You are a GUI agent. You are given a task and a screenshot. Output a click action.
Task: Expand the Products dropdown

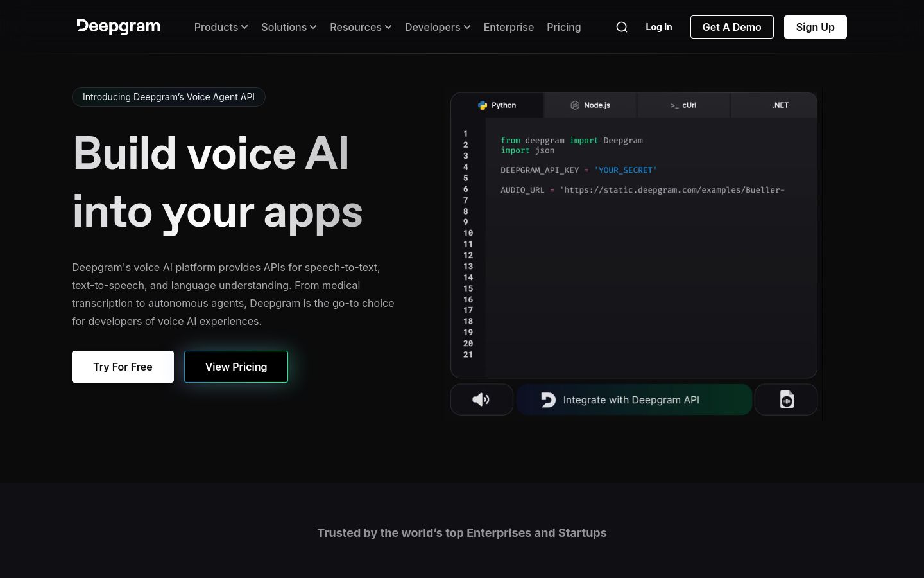[x=221, y=27]
